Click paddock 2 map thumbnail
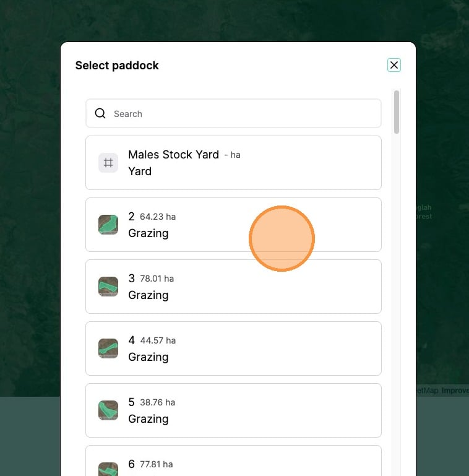The height and width of the screenshot is (476, 469). [108, 225]
